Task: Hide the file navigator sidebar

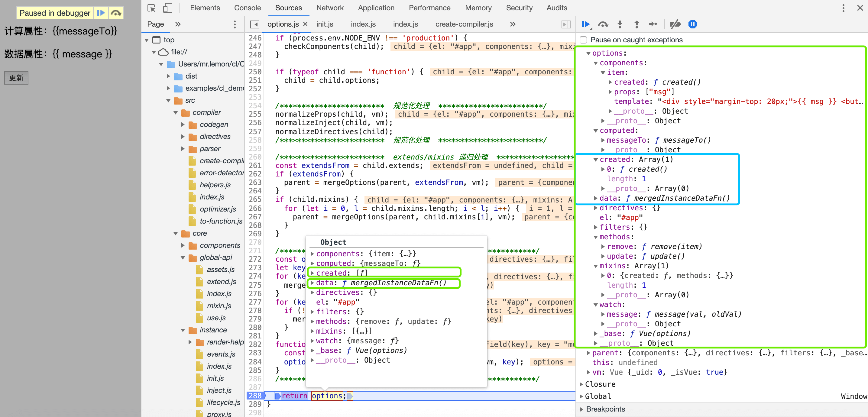Action: pyautogui.click(x=255, y=24)
